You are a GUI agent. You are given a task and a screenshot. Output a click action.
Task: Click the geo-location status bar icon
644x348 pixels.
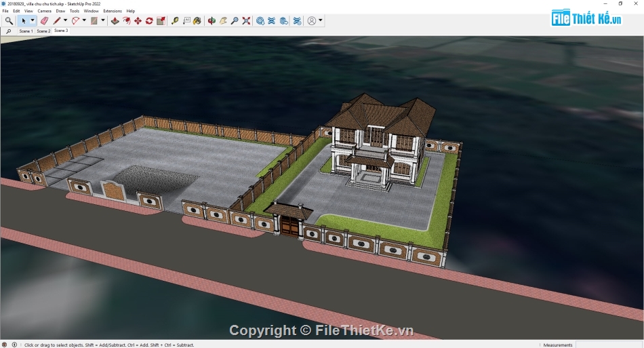pyautogui.click(x=5, y=345)
